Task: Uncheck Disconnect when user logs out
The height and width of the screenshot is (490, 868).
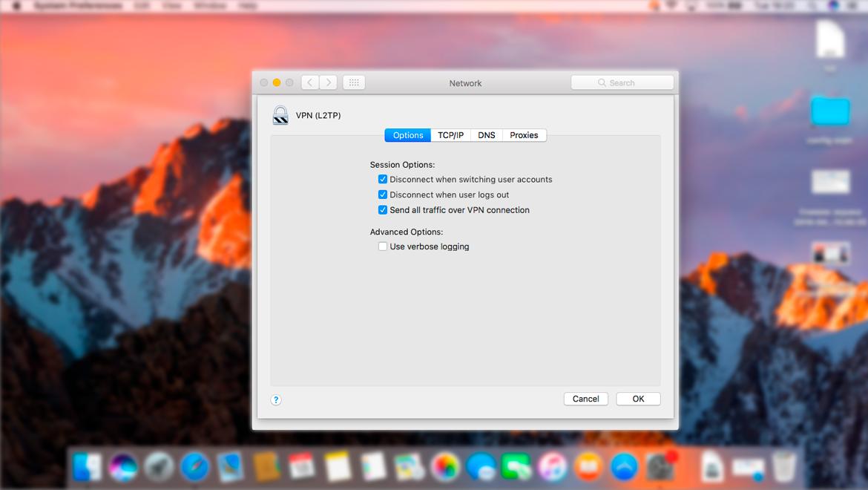Action: (x=383, y=195)
